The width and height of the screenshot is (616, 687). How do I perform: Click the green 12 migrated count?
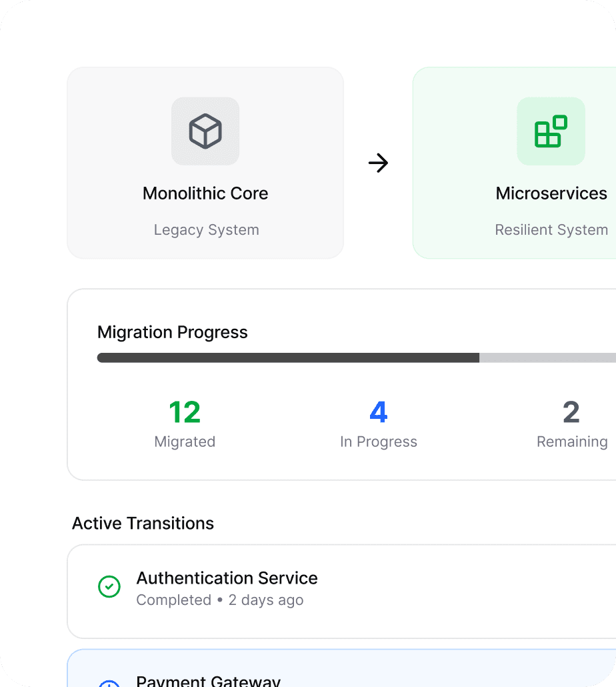click(x=185, y=412)
